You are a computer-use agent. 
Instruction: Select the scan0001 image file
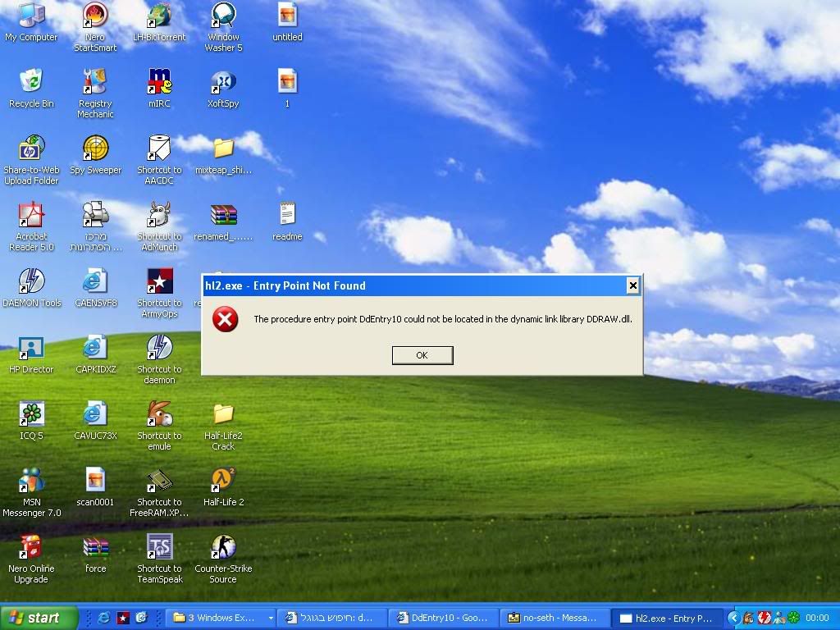point(95,487)
